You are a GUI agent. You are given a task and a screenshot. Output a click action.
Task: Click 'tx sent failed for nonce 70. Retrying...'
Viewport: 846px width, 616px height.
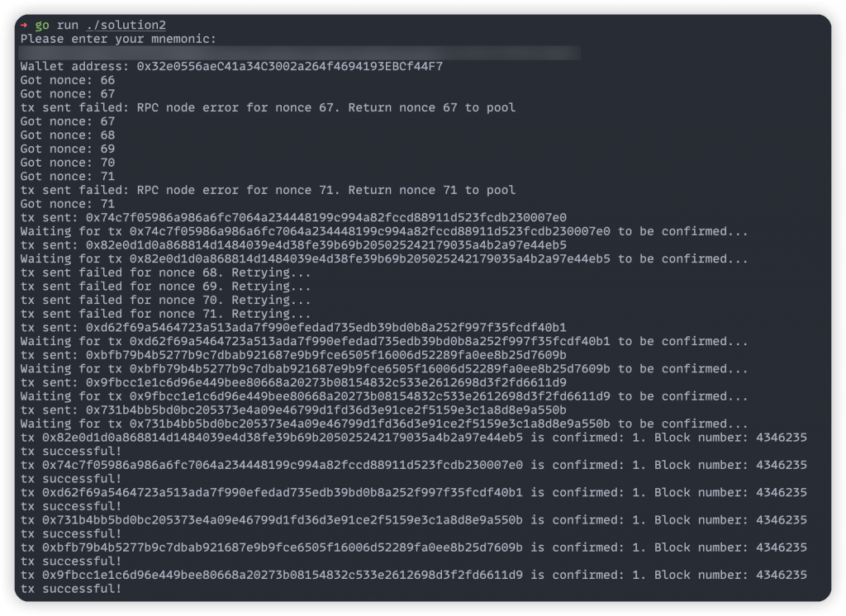point(165,301)
